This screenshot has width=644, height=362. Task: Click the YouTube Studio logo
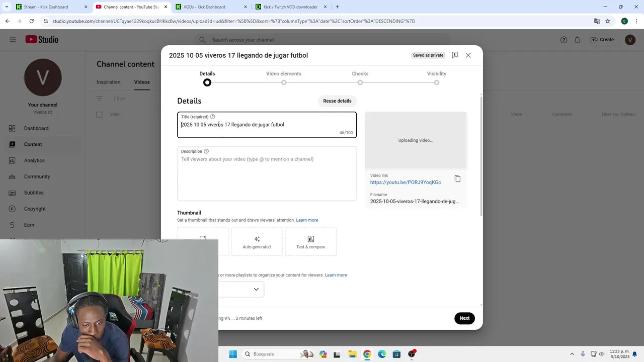[42, 40]
